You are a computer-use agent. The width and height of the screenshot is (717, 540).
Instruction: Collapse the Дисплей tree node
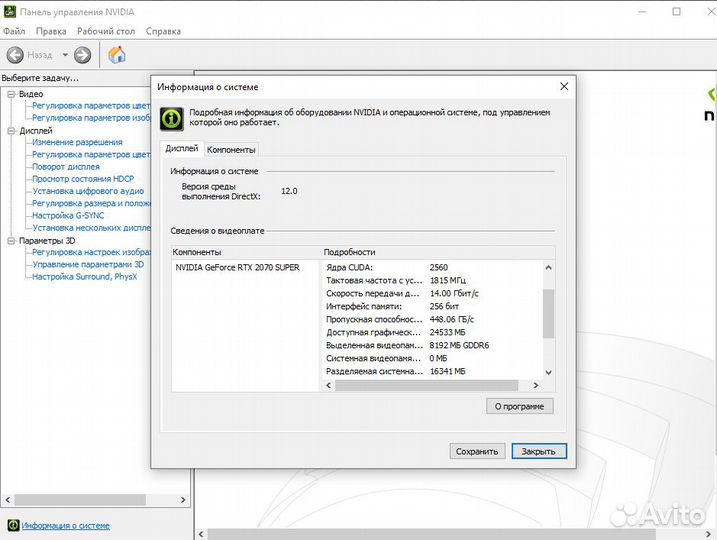pyautogui.click(x=11, y=131)
